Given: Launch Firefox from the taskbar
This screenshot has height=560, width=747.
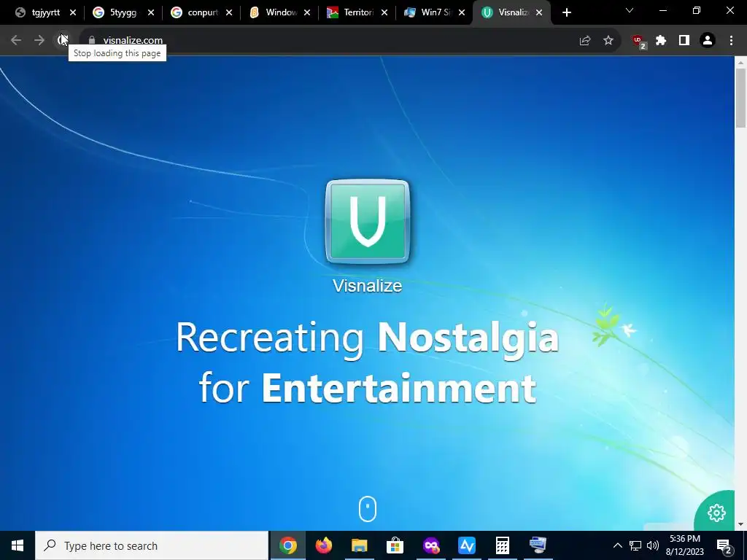Looking at the screenshot, I should (323, 545).
